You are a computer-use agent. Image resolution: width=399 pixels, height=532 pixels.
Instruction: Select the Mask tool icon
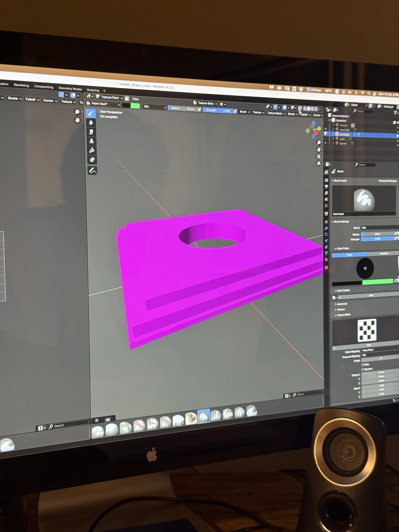(x=92, y=159)
